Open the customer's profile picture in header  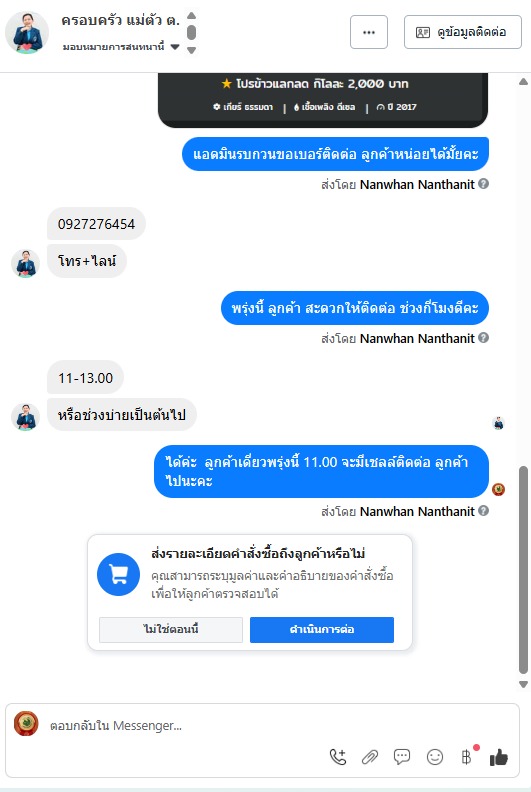27,32
